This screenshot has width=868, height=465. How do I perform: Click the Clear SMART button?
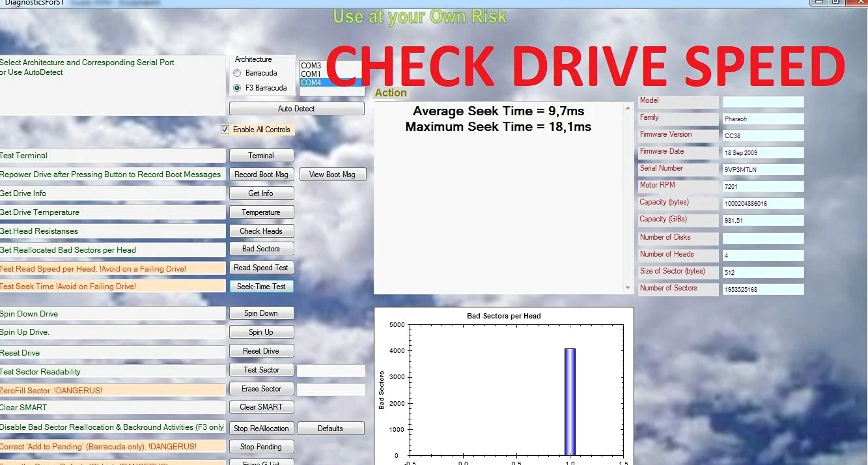pos(261,407)
